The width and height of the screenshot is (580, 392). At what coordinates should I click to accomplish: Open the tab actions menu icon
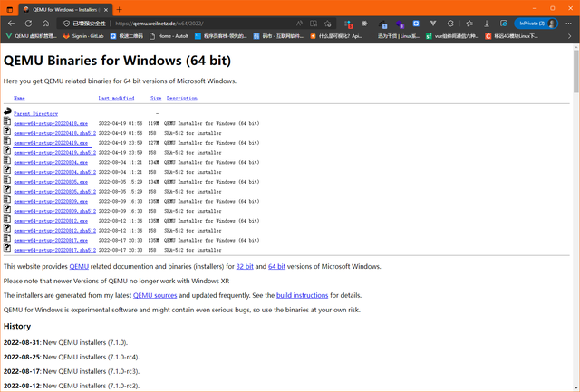[10, 10]
